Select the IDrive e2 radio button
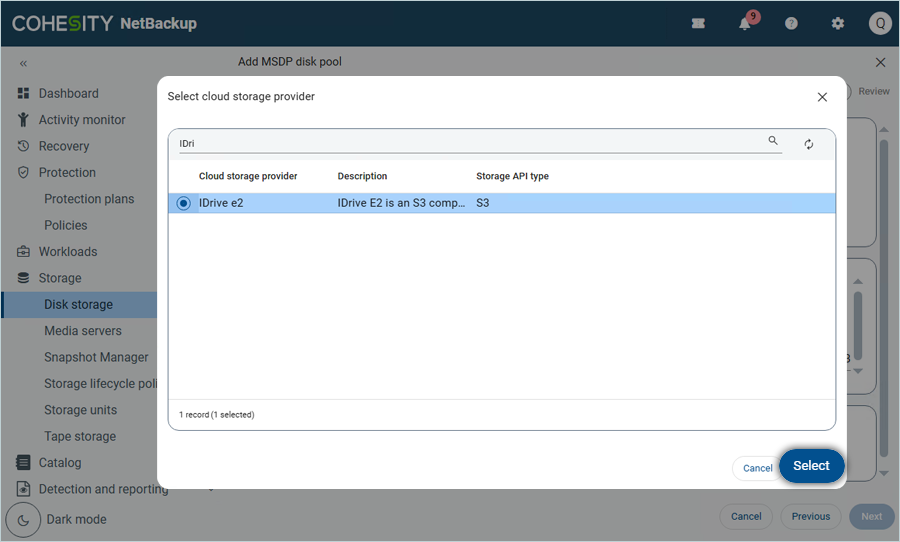Image resolution: width=900 pixels, height=542 pixels. click(183, 203)
